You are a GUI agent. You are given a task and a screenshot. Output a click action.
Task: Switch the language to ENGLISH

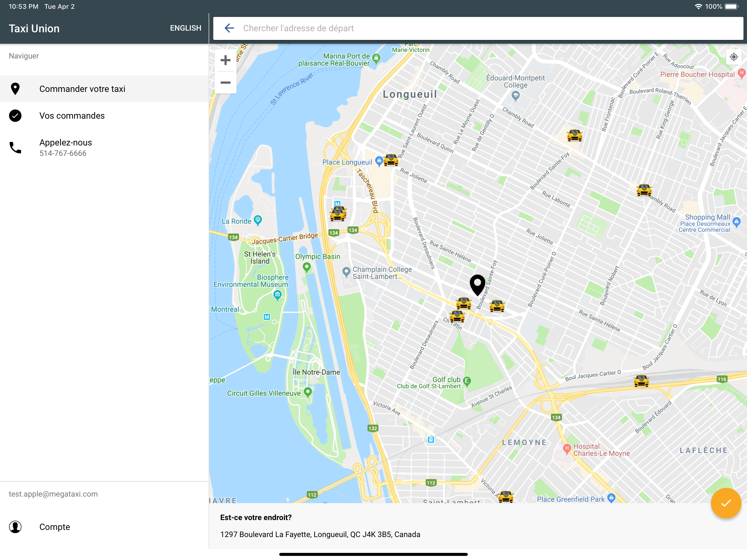(185, 28)
